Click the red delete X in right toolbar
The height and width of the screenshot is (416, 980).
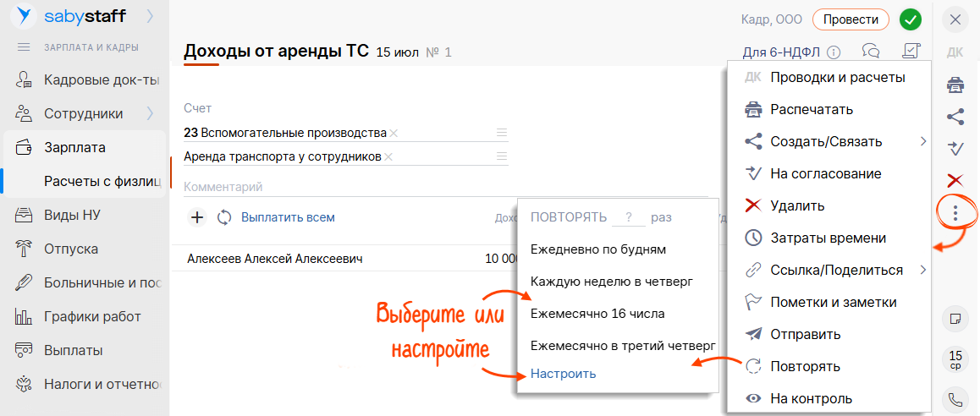[x=955, y=181]
